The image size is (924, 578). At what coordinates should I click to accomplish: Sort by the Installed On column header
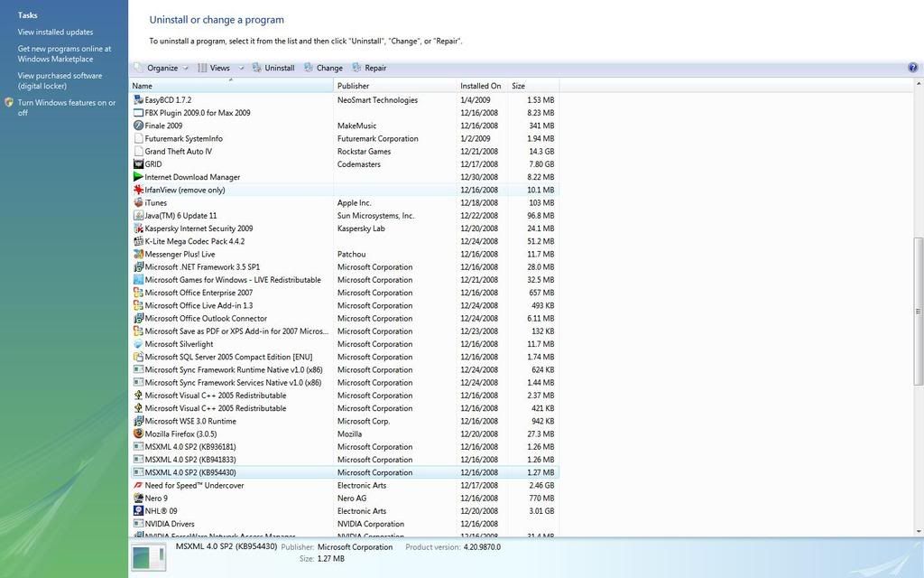click(482, 86)
